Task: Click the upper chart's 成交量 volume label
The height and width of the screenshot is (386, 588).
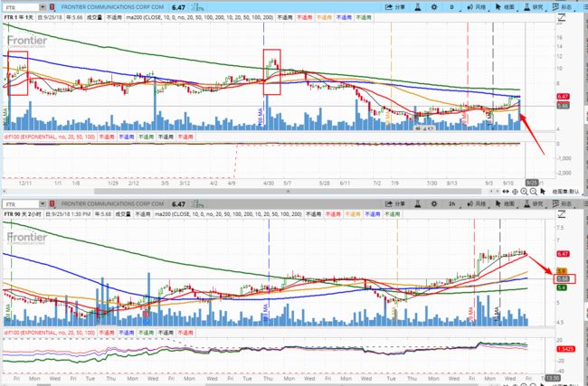Action: point(94,17)
